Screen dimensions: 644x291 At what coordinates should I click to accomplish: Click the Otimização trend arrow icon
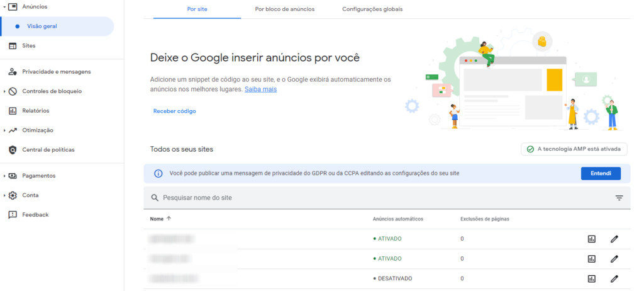click(13, 130)
